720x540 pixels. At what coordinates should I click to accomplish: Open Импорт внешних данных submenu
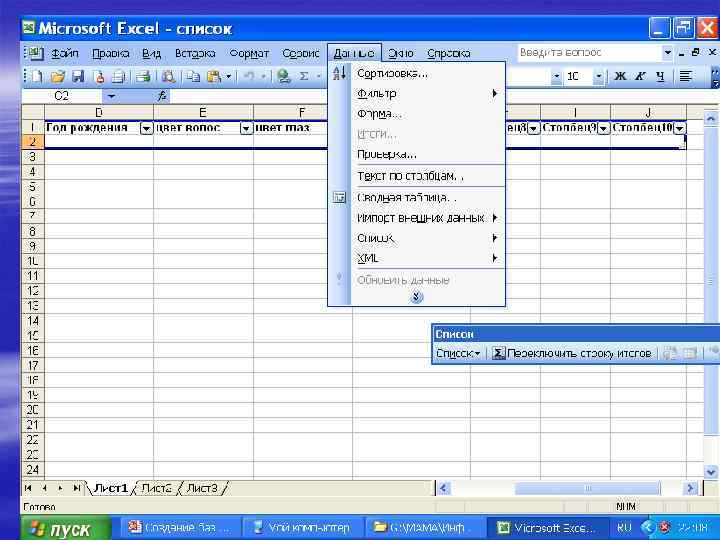(x=417, y=218)
